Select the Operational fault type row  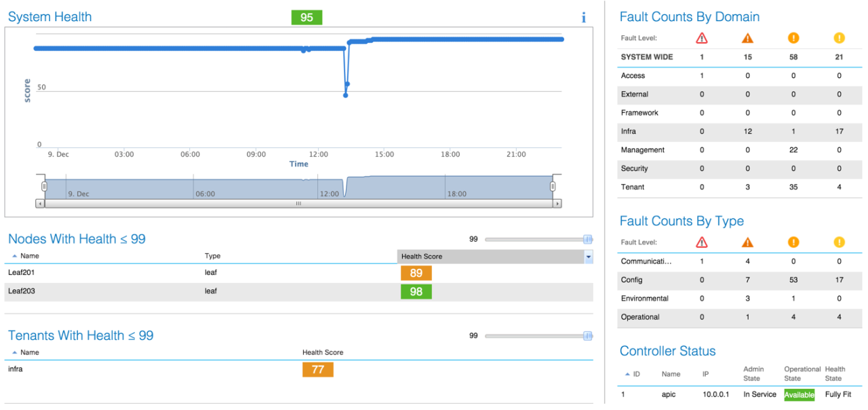740,317
